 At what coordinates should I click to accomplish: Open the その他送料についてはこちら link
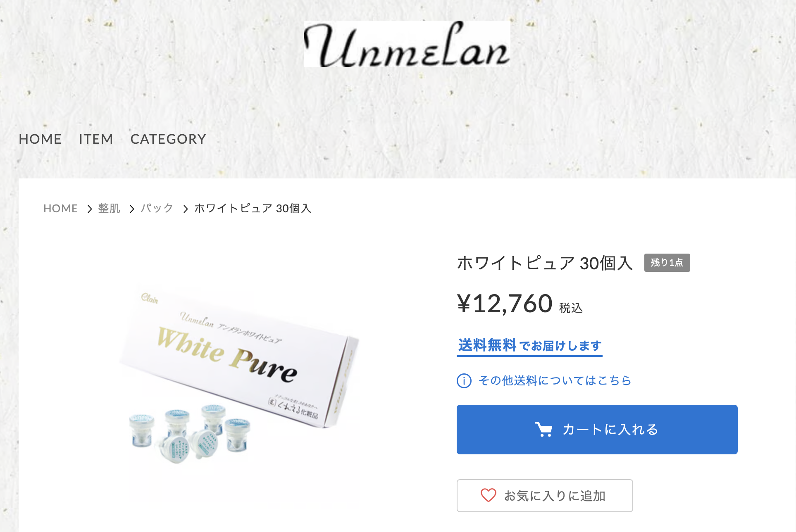click(555, 380)
